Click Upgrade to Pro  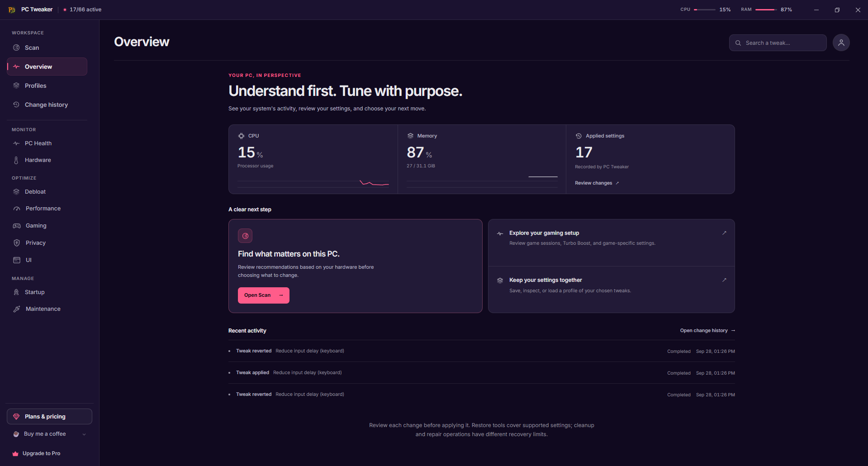[37, 453]
